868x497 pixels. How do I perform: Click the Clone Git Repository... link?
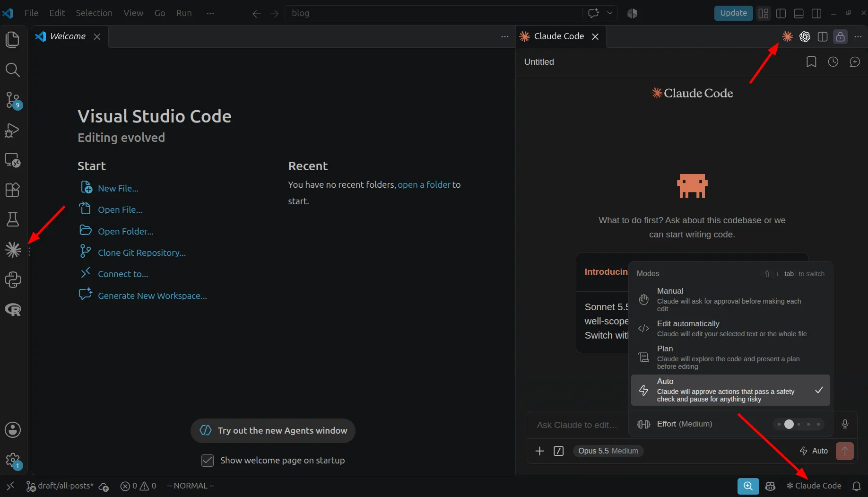point(142,253)
